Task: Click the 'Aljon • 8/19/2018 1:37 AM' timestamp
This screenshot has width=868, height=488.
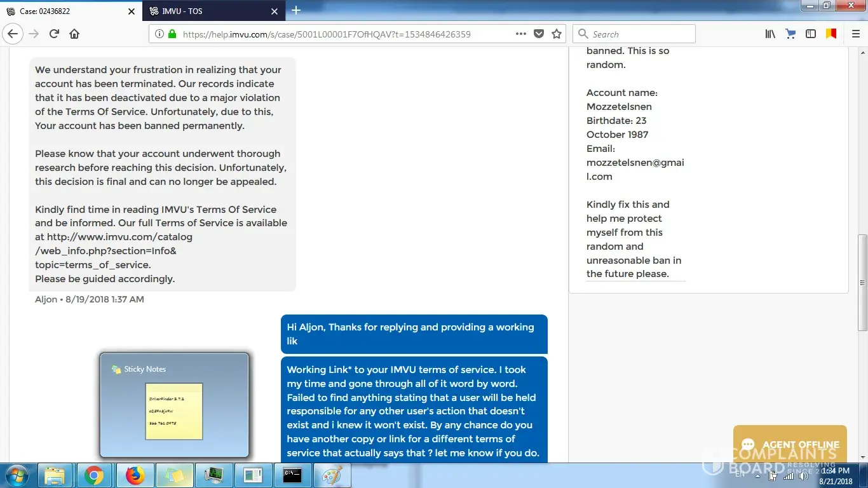Action: pos(90,299)
